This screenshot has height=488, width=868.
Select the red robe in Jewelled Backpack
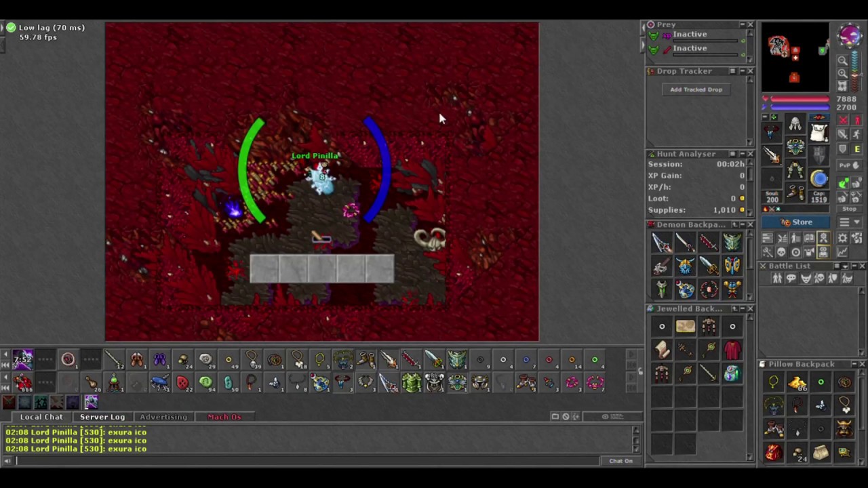tap(732, 350)
